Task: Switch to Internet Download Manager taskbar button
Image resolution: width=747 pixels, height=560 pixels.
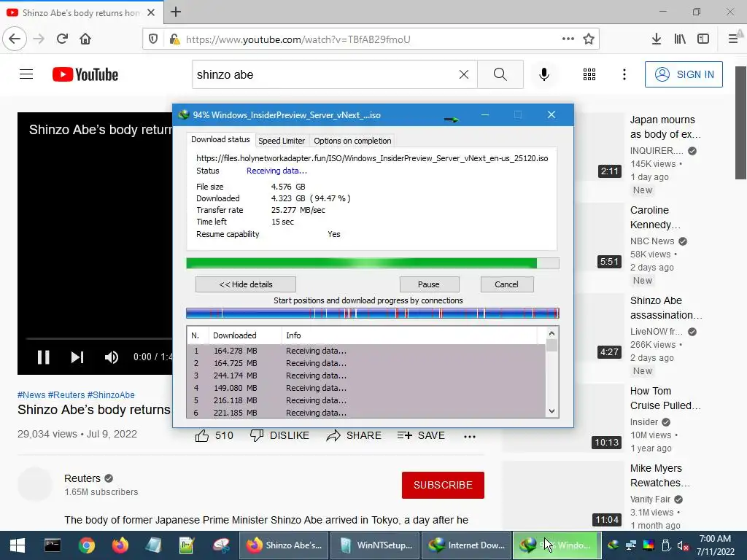Action: tap(466, 545)
